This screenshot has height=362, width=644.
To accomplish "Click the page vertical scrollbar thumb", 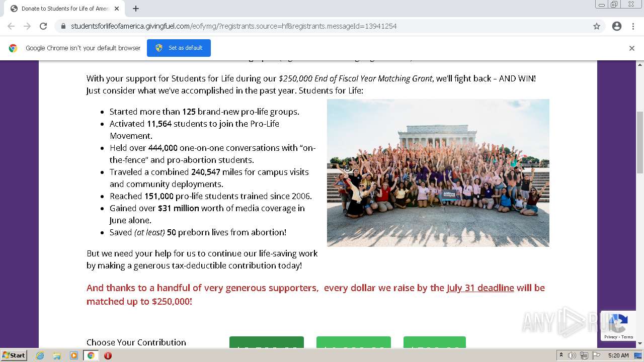I will point(640,142).
